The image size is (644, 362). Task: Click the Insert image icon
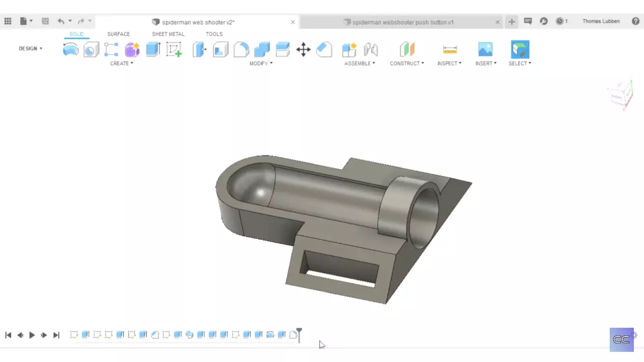[x=485, y=49]
